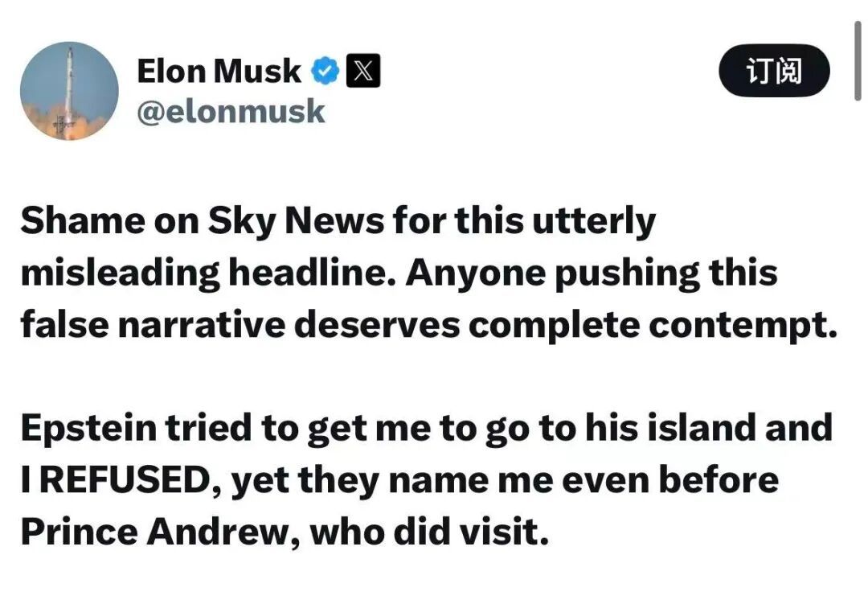Click the vertical scrollbar on right edge

858,60
